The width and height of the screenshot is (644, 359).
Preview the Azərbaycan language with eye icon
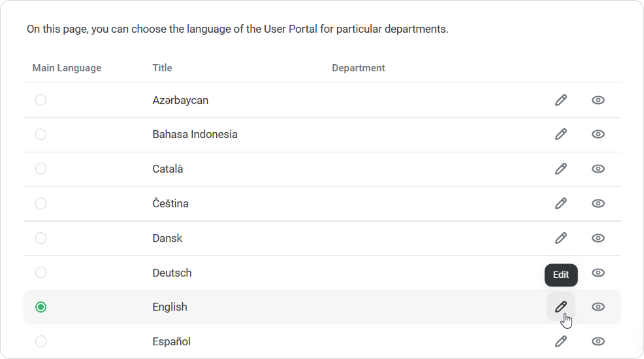598,100
